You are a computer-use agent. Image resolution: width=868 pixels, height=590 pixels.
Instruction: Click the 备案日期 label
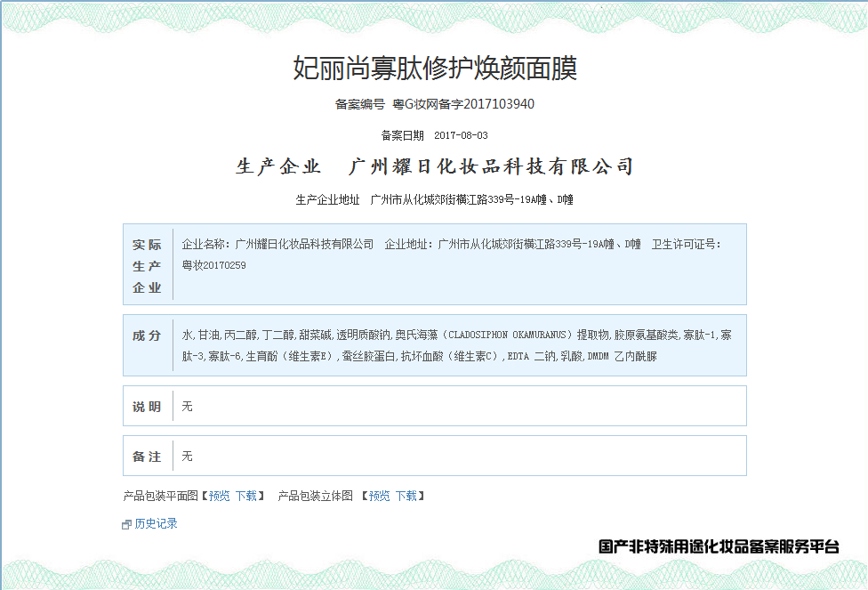403,135
